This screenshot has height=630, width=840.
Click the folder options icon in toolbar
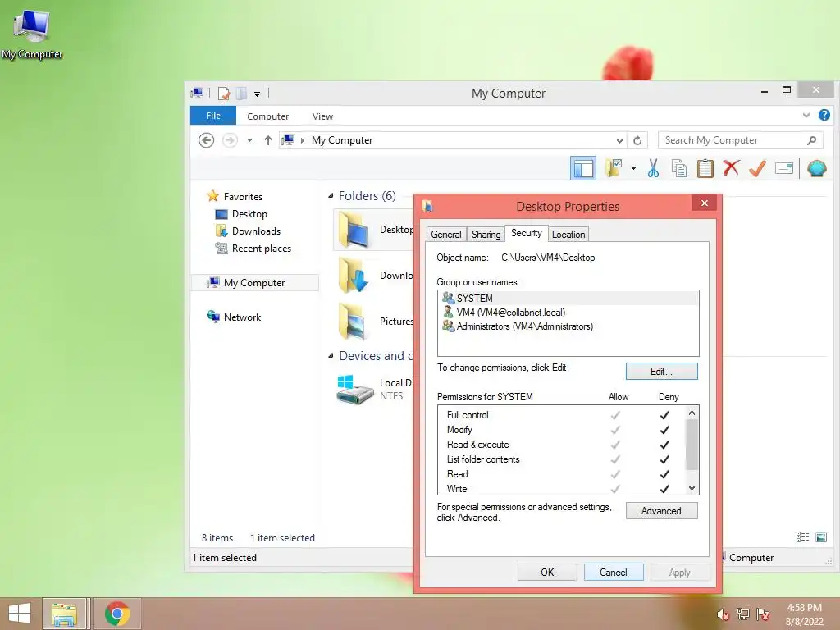click(x=614, y=168)
